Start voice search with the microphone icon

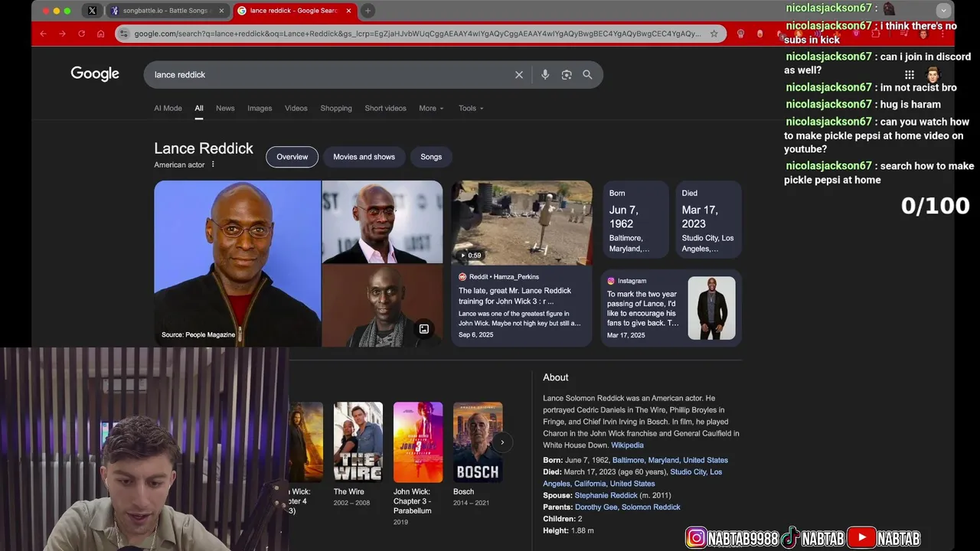[545, 74]
